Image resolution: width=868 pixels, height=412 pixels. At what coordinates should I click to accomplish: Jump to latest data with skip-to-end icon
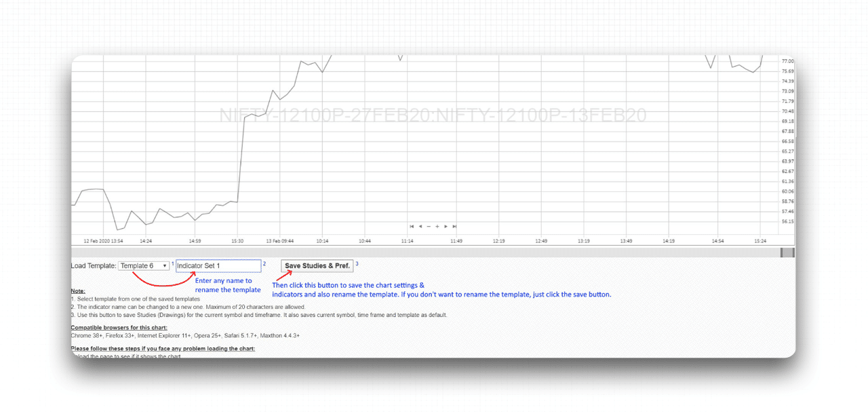pyautogui.click(x=454, y=226)
